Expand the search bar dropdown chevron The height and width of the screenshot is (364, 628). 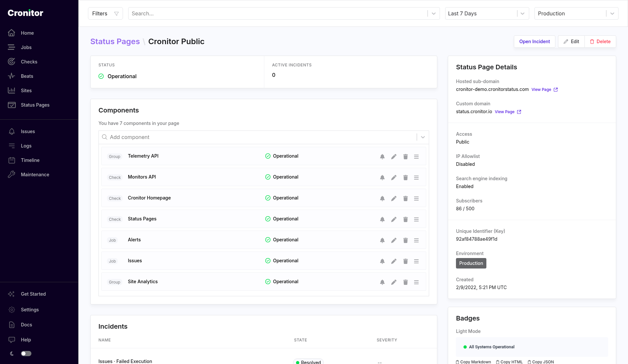tap(434, 13)
